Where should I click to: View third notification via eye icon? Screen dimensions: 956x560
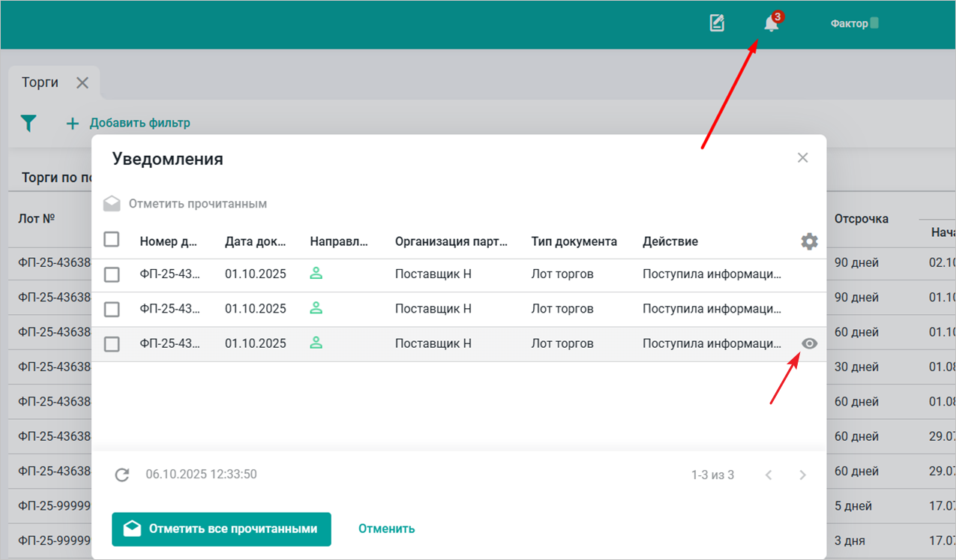[x=809, y=344]
